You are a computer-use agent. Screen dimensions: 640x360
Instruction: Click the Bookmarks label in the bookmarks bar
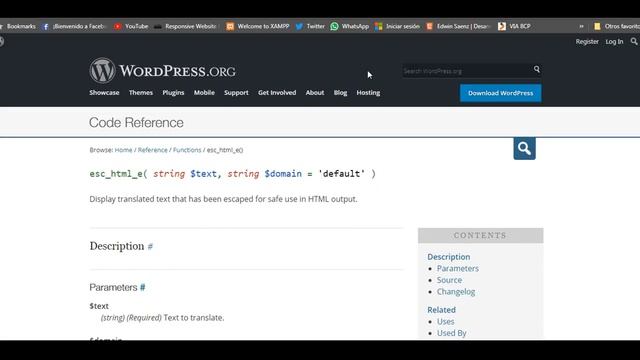[21, 27]
